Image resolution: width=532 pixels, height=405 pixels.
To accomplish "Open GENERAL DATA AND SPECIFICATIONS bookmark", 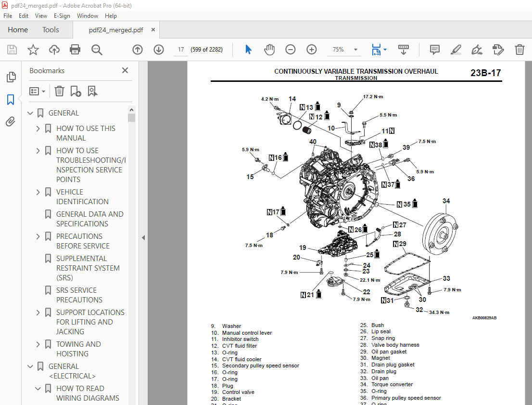I will pyautogui.click(x=89, y=219).
